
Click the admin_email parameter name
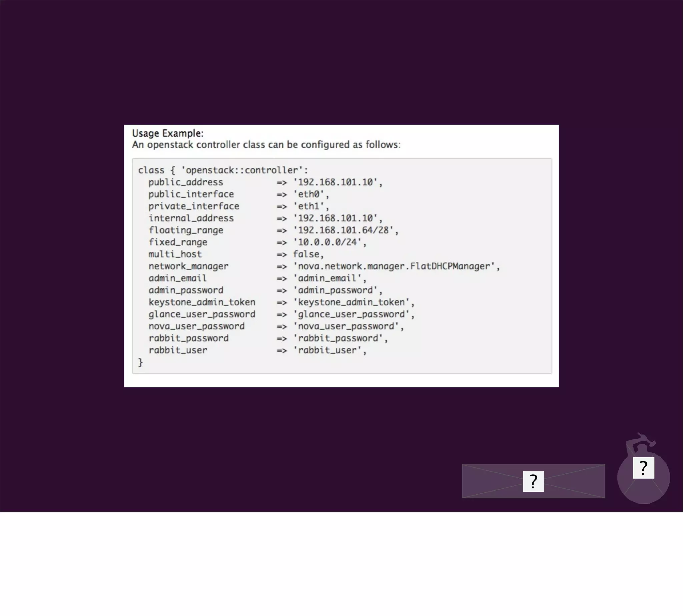pyautogui.click(x=177, y=278)
